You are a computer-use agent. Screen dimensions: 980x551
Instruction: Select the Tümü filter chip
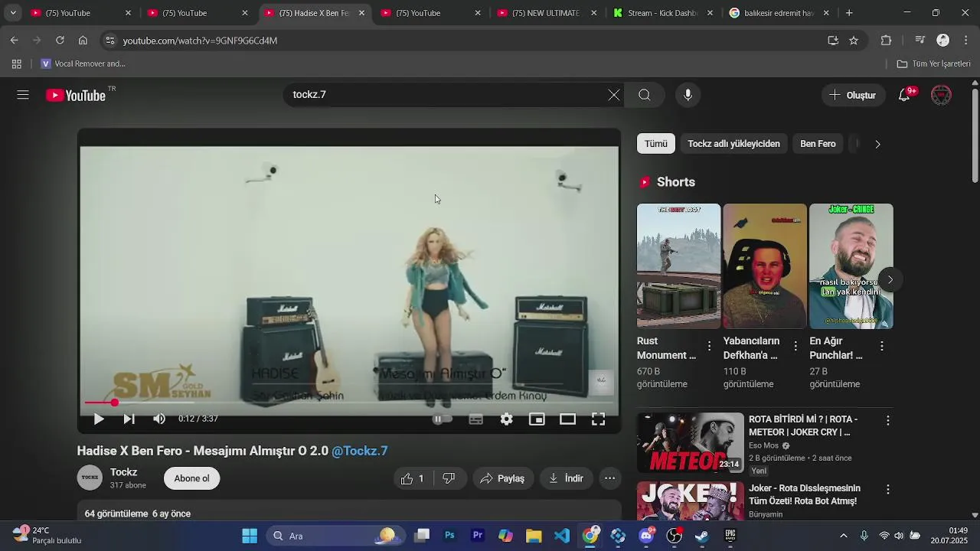[656, 144]
